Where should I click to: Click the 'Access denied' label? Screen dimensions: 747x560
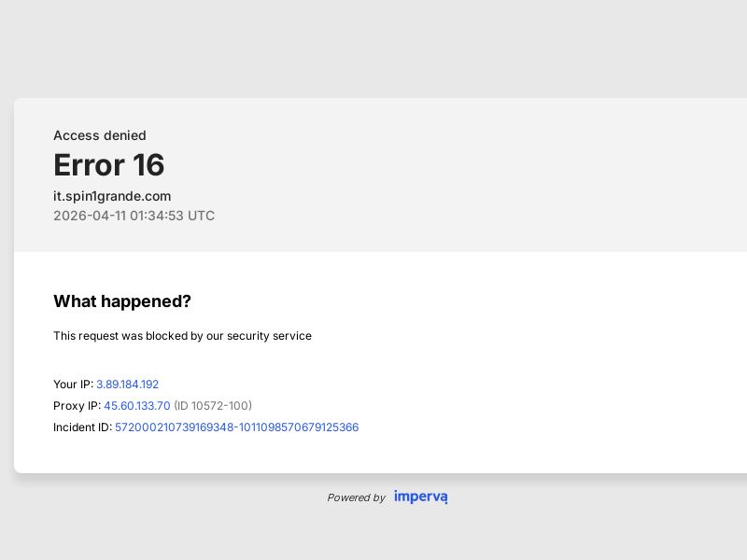(100, 135)
